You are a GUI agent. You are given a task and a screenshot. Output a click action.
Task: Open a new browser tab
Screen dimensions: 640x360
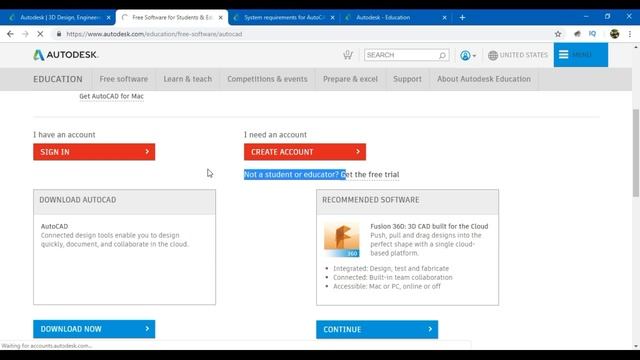click(x=462, y=18)
